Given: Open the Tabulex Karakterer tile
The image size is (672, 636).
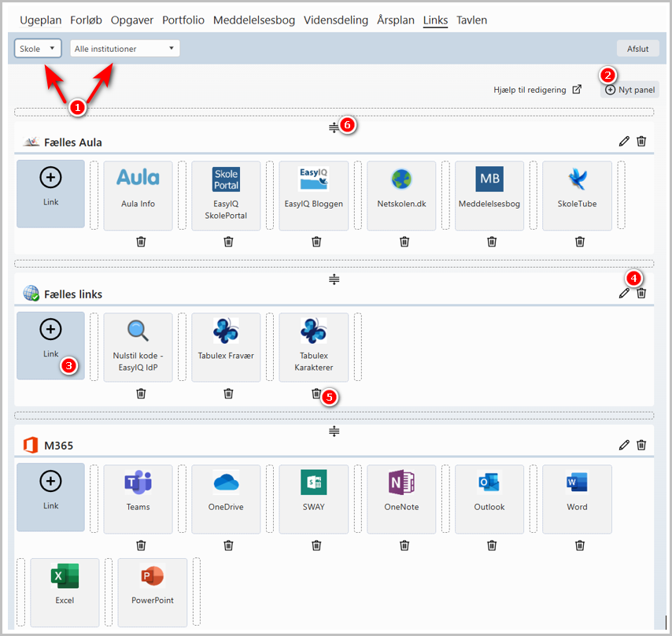Looking at the screenshot, I should (x=314, y=347).
